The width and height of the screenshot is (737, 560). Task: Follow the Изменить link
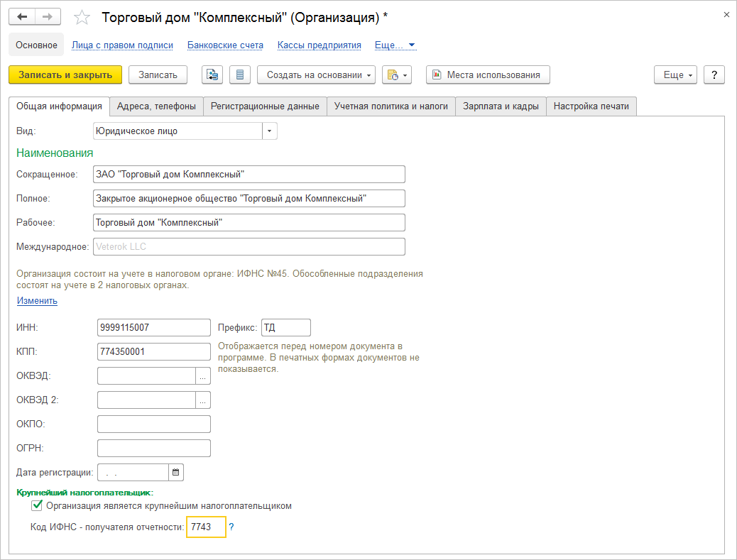click(x=37, y=301)
